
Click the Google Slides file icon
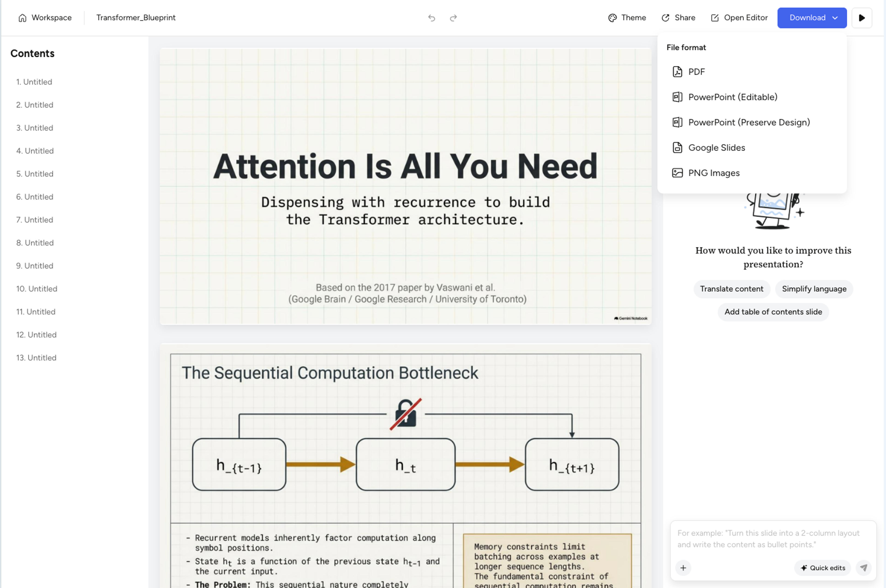[x=677, y=148]
